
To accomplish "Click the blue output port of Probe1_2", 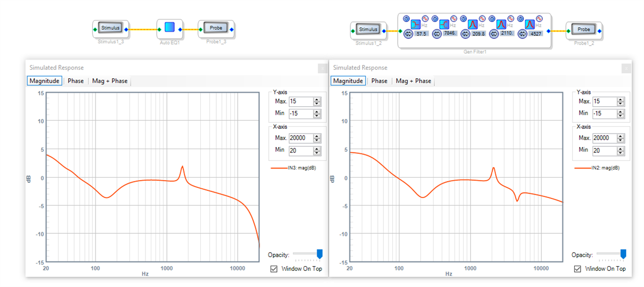I will pyautogui.click(x=600, y=31).
